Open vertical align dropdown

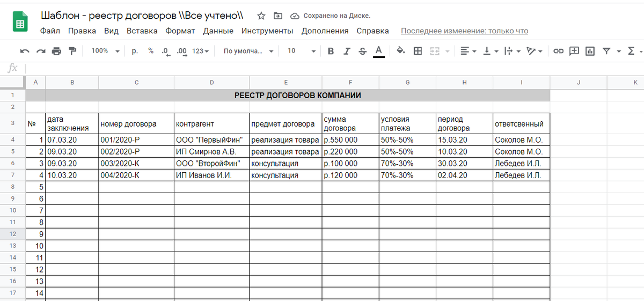click(x=490, y=51)
